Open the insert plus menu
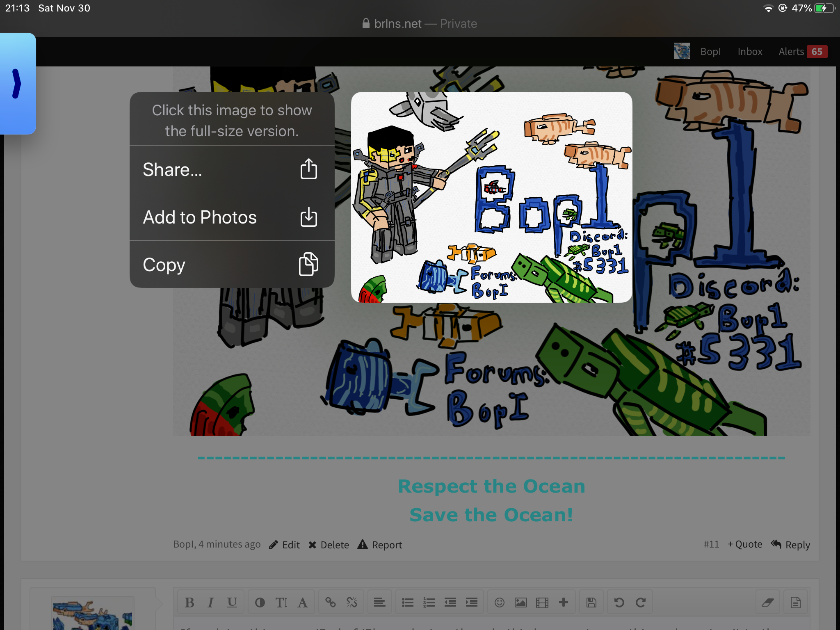This screenshot has width=840, height=630. (564, 603)
